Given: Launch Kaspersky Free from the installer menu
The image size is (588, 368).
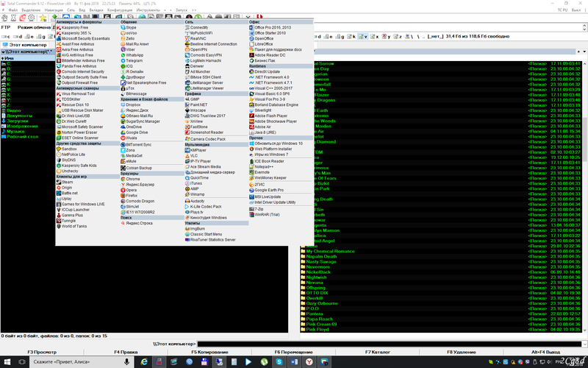Looking at the screenshot, I should tap(72, 27).
